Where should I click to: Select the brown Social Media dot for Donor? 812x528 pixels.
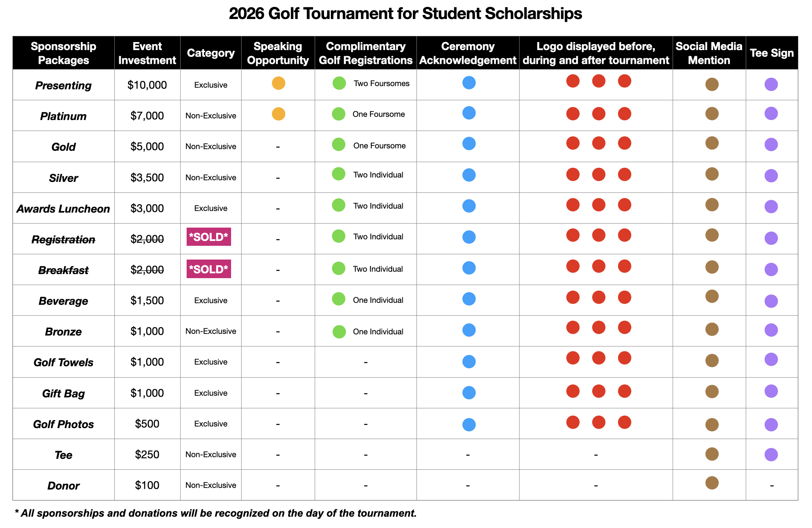pos(711,483)
